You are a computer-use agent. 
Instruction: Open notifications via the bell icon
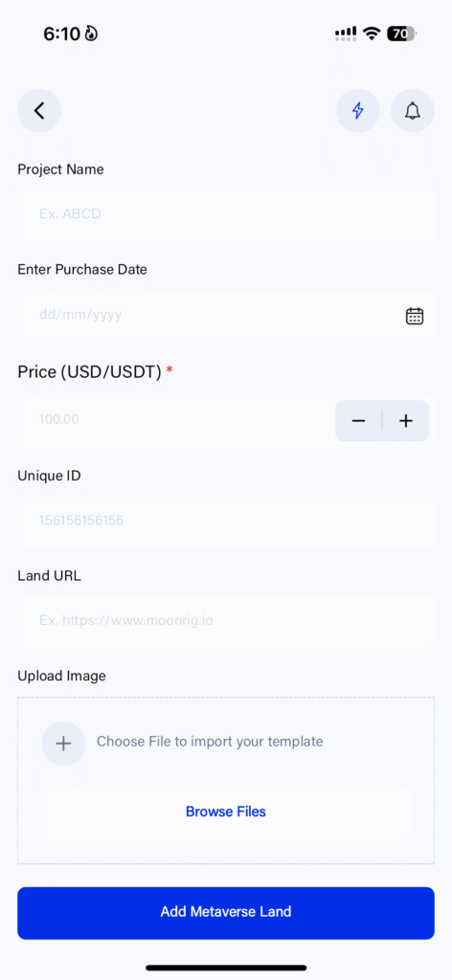pyautogui.click(x=413, y=111)
